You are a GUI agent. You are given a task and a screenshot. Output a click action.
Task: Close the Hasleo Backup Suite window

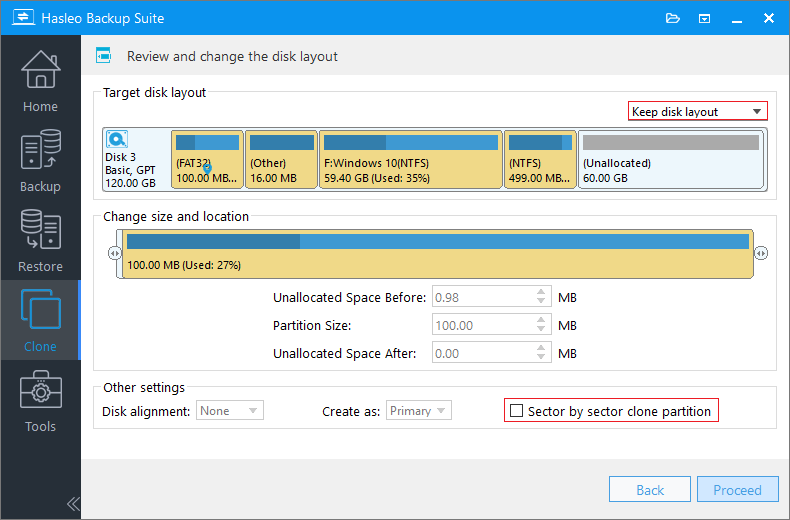[x=769, y=18]
